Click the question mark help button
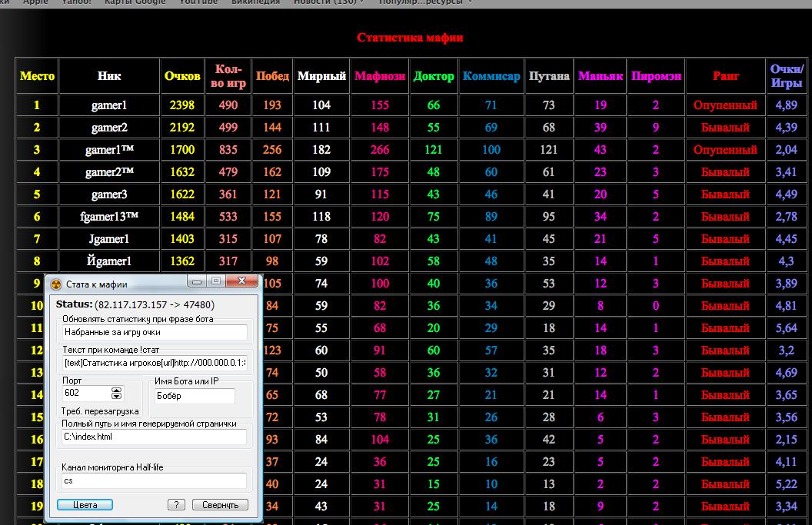The height and width of the screenshot is (525, 812). click(176, 505)
